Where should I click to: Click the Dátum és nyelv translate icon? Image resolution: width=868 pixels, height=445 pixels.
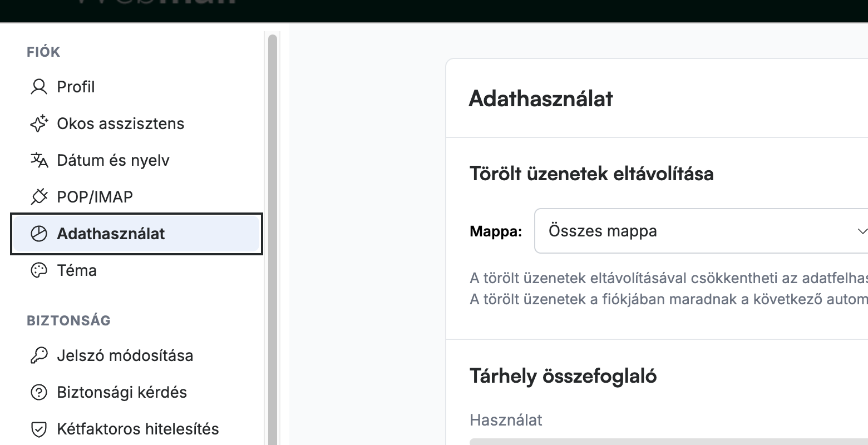[39, 160]
